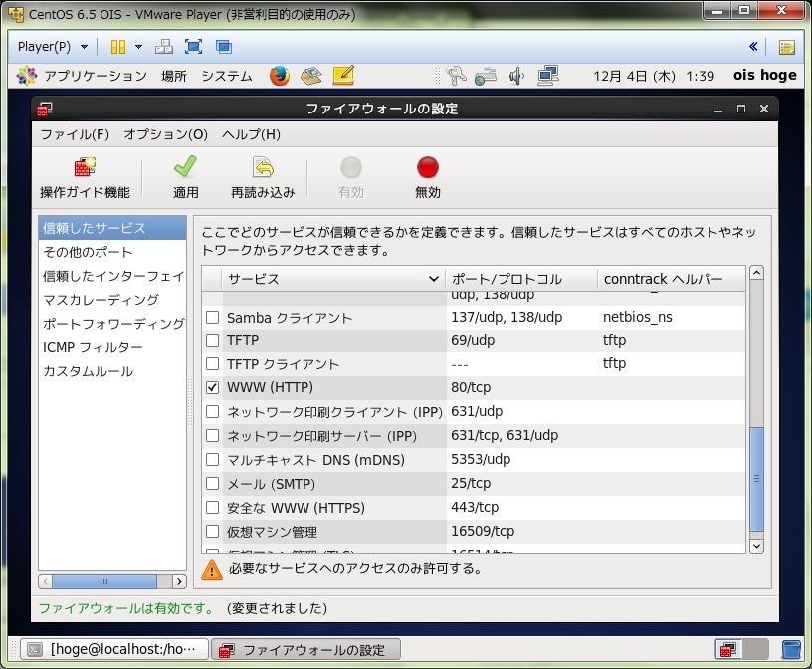Expand pause button dropdown arrow
The width and height of the screenshot is (812, 669).
(138, 47)
